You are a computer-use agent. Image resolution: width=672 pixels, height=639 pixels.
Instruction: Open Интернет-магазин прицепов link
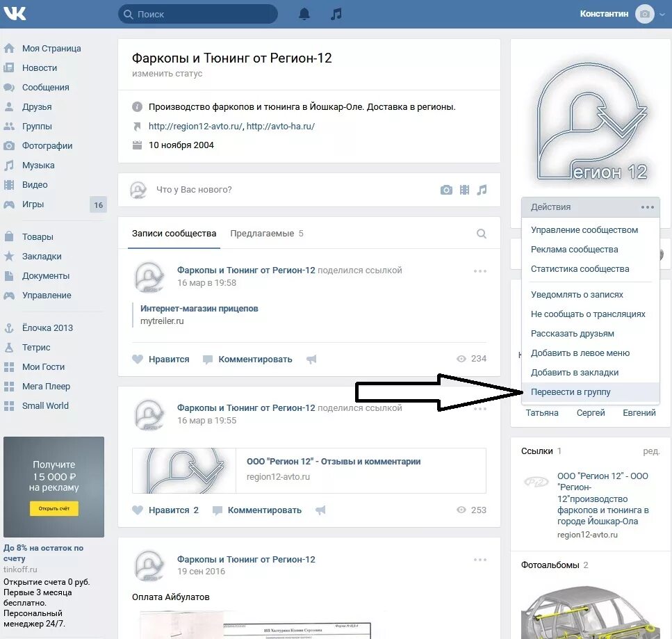199,309
